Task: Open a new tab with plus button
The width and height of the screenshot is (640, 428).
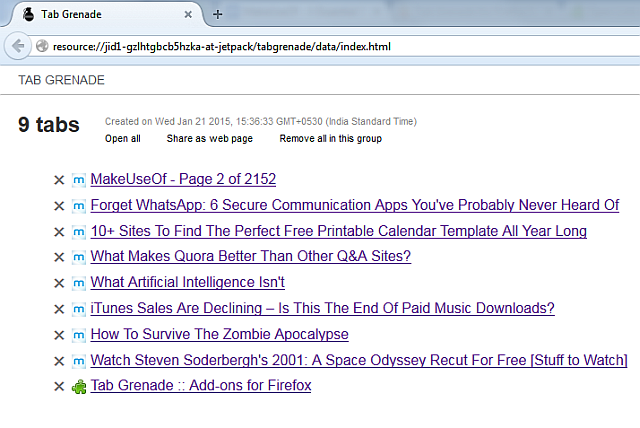Action: 218,15
